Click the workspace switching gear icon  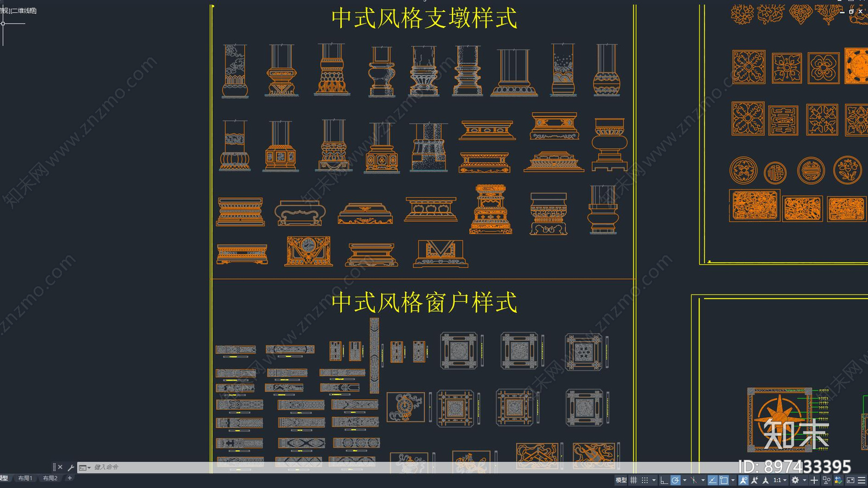coord(795,480)
